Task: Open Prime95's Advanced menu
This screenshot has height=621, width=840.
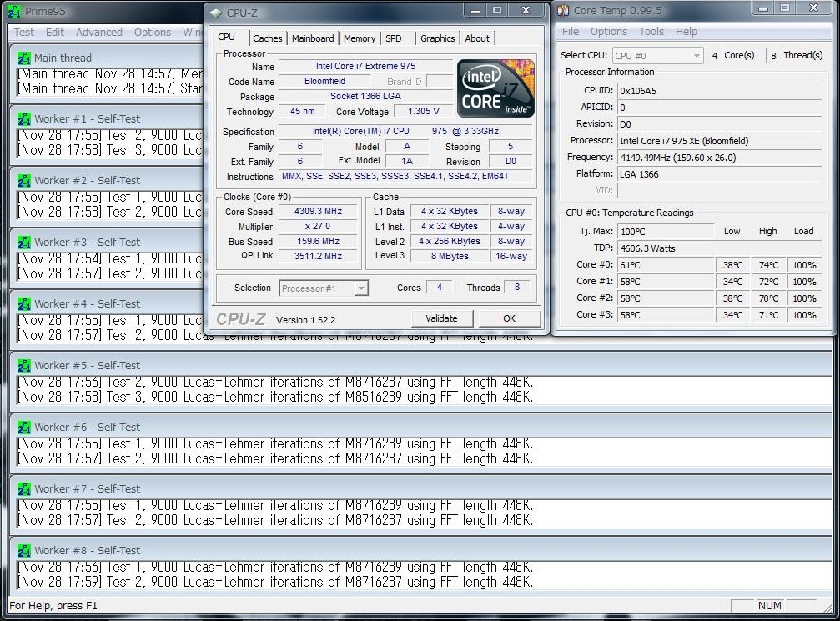Action: click(98, 33)
